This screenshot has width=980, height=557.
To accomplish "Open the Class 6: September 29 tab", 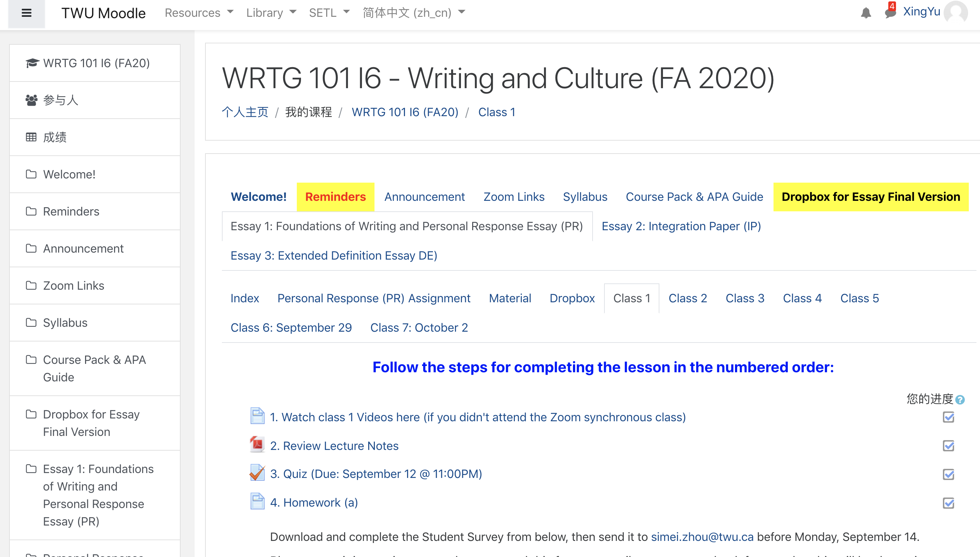I will (x=291, y=327).
